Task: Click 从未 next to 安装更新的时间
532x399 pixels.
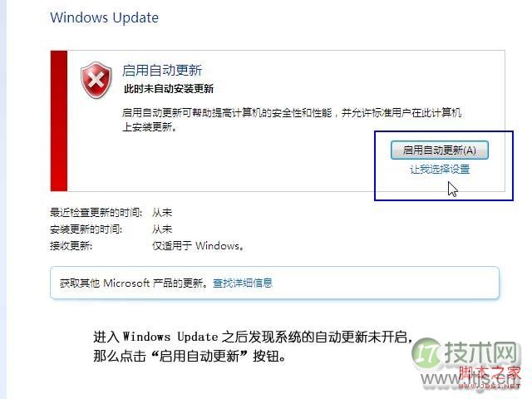Action: (162, 229)
